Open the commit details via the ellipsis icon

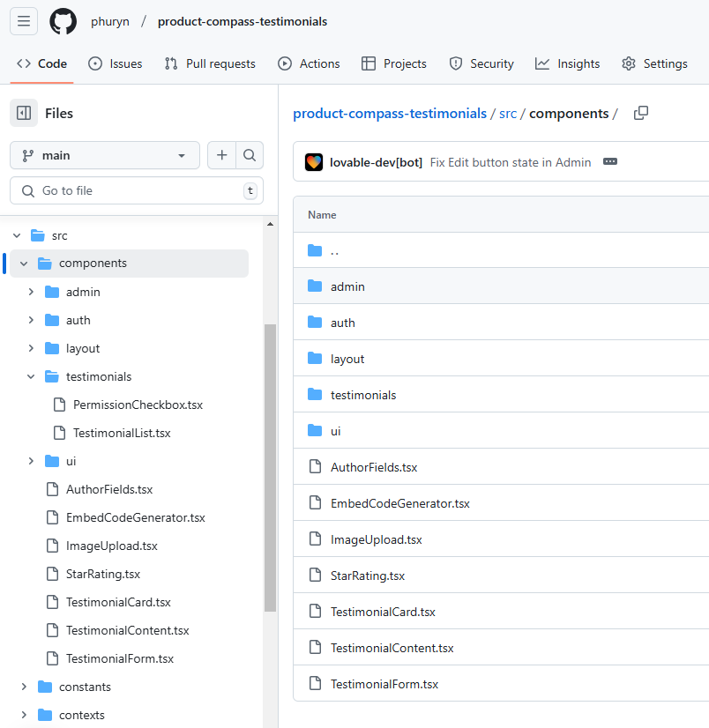pos(610,162)
